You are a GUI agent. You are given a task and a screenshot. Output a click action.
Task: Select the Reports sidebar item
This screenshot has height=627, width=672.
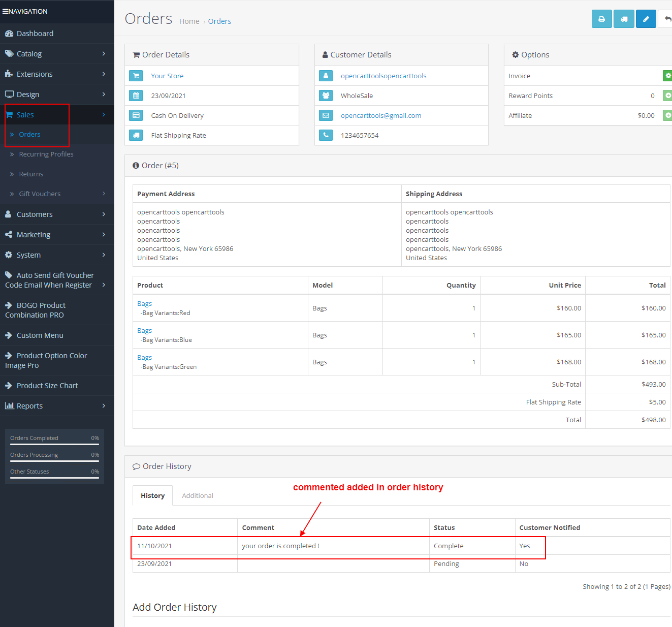coord(29,405)
